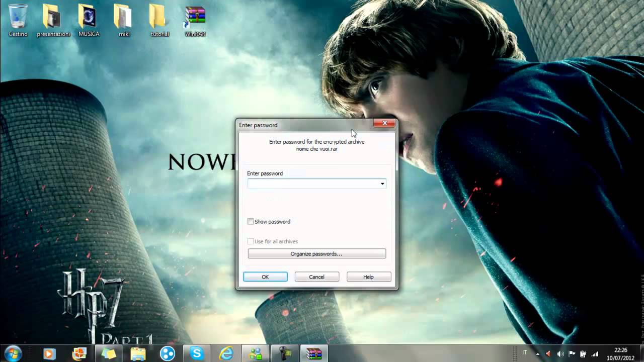Viewport: 644px width, 362px height.
Task: Open the Windows Start menu
Action: [13, 353]
